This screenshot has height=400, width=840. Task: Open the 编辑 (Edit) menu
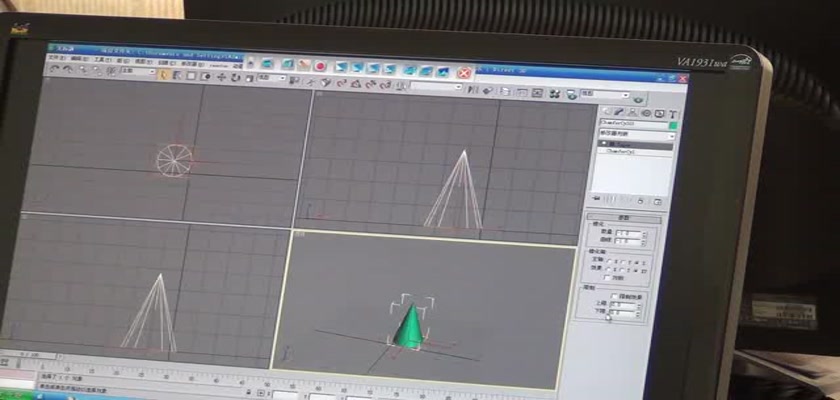78,58
